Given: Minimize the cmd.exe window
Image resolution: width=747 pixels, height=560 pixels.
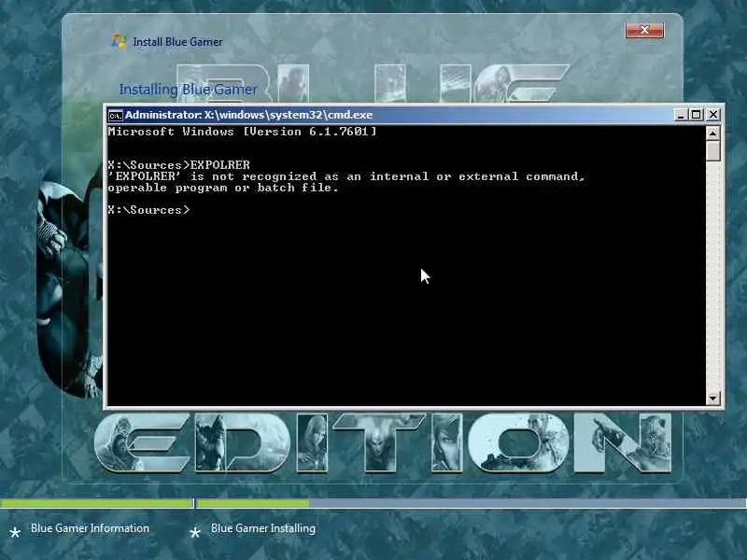Looking at the screenshot, I should point(681,115).
